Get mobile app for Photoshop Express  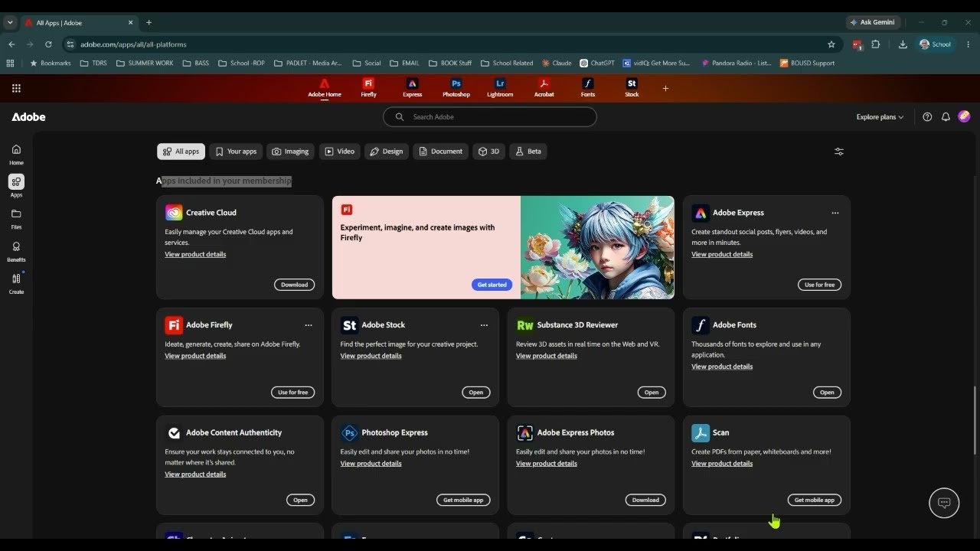463,500
